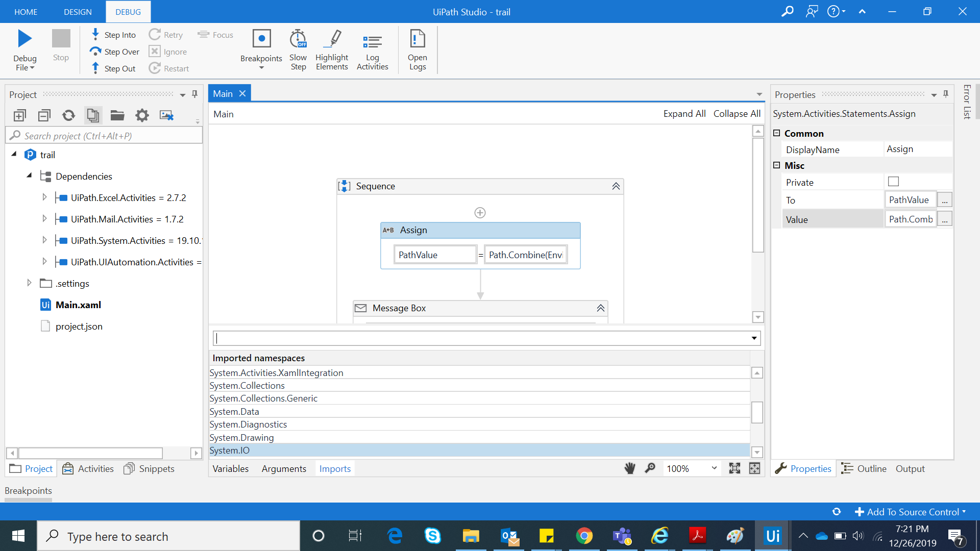Click the namespace import input field
The image size is (980, 551).
pyautogui.click(x=480, y=338)
